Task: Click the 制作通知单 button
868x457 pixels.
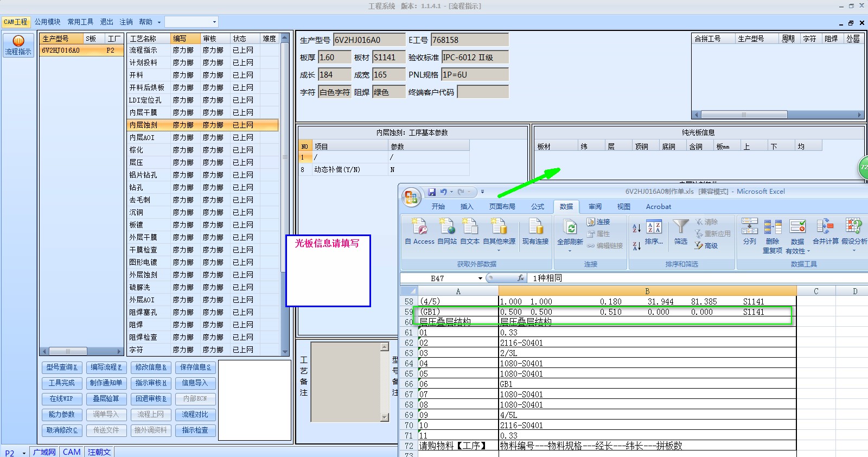Action: coord(106,383)
